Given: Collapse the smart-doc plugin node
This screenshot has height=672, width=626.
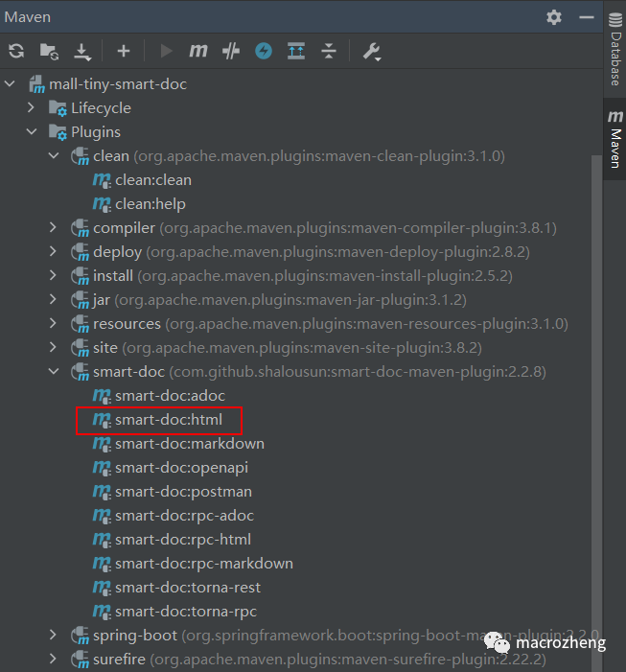Looking at the screenshot, I should point(54,372).
